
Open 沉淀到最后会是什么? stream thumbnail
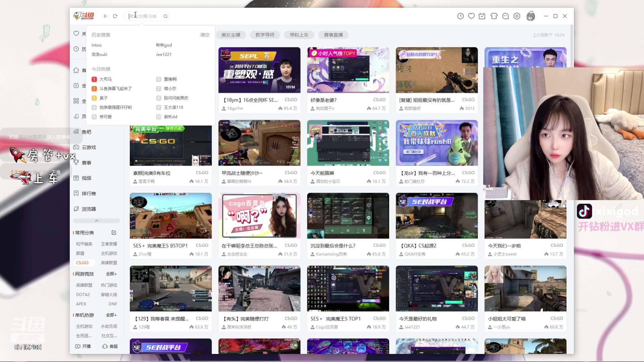pyautogui.click(x=348, y=216)
